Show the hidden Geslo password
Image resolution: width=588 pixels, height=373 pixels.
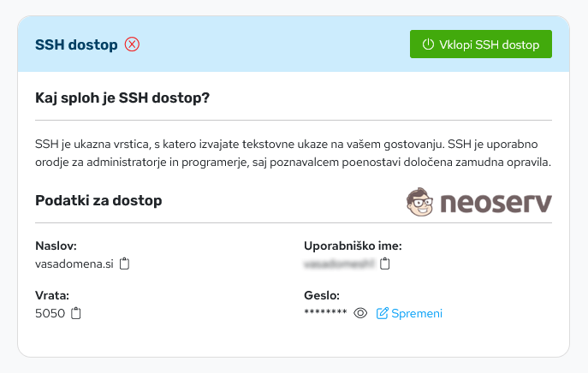[x=360, y=313]
